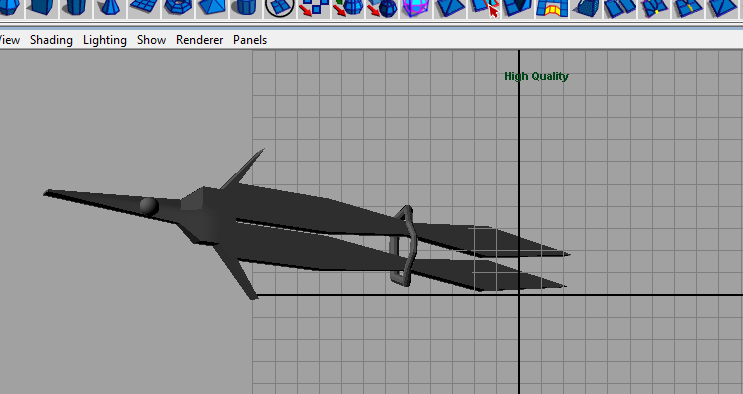Open the Show menu
743x394 pixels.
(x=151, y=40)
